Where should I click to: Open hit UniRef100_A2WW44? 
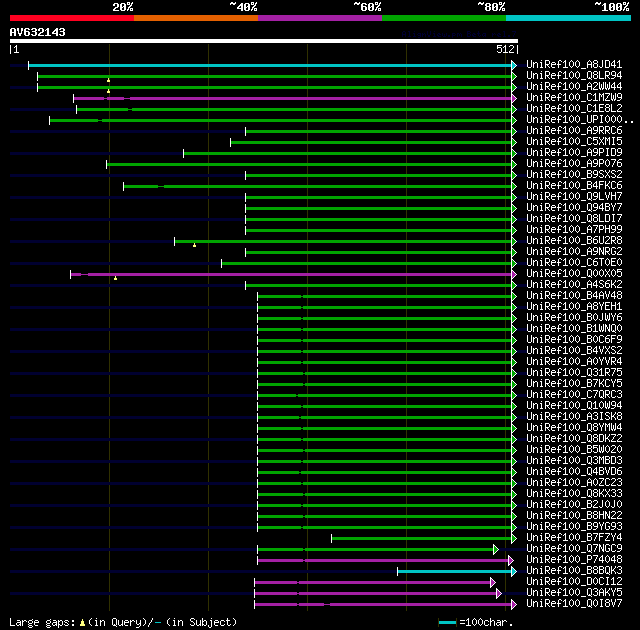pyautogui.click(x=574, y=87)
